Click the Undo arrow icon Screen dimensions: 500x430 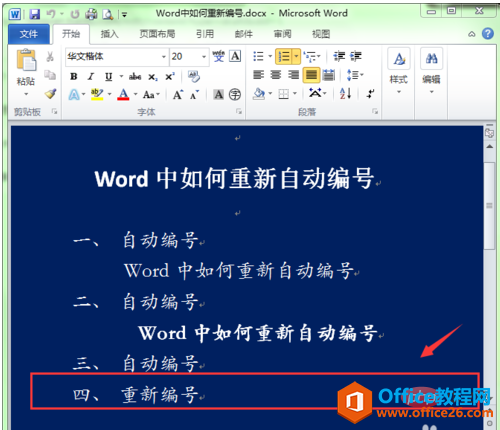51,14
